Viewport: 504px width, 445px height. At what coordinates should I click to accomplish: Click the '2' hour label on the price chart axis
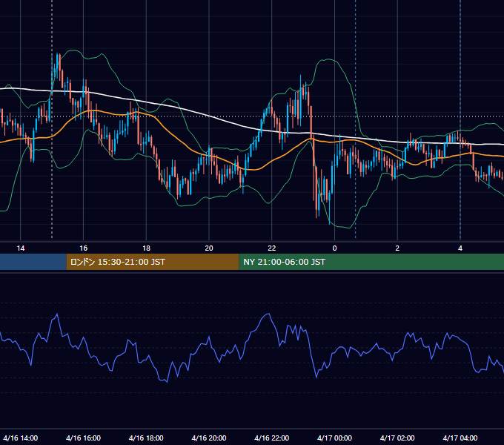coord(397,248)
